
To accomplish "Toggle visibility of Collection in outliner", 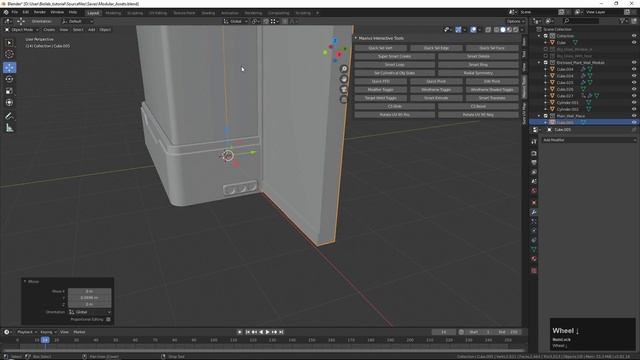I will point(634,36).
